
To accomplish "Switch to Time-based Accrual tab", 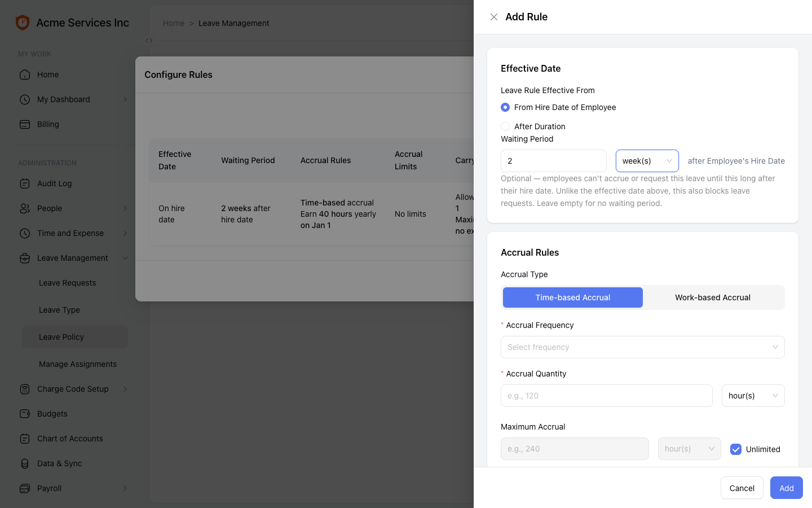I will point(573,297).
